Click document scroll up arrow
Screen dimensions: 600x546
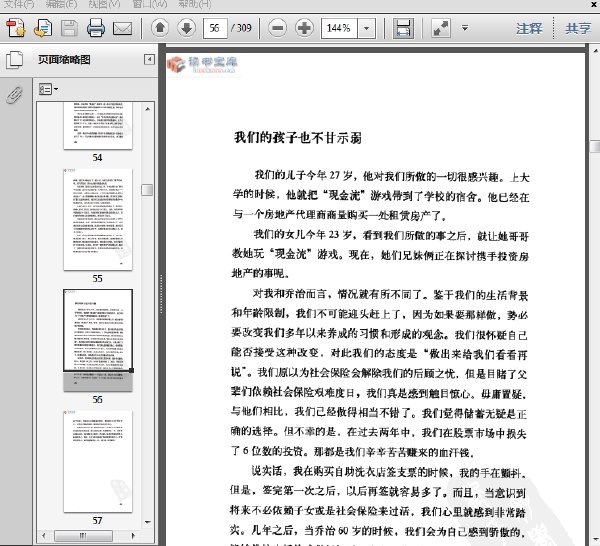pos(595,50)
